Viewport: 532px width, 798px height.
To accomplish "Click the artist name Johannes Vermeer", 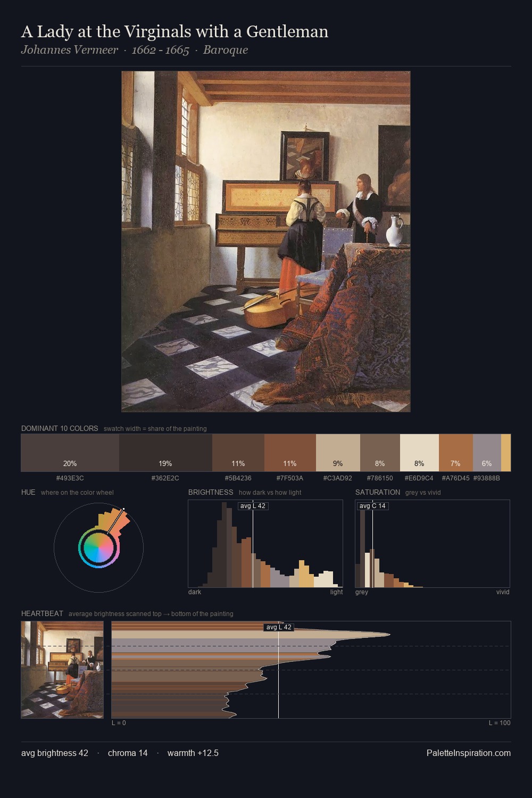I will point(70,50).
